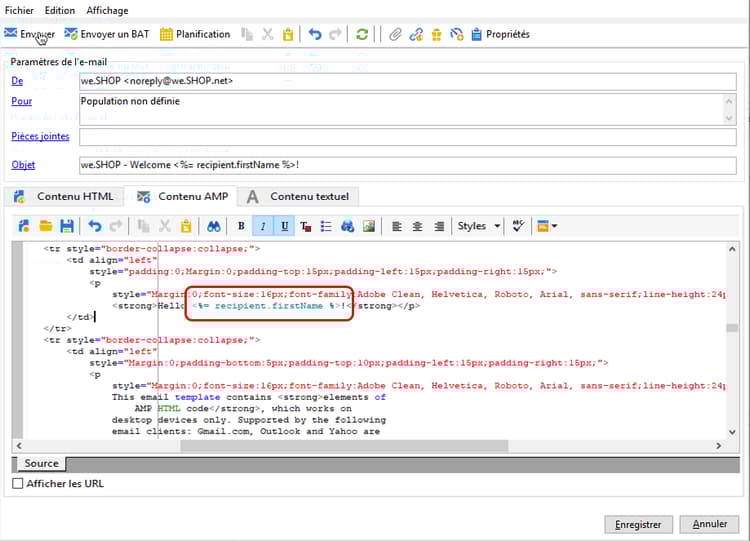
Task: Click the copy icon in editor toolbar
Action: point(143,226)
